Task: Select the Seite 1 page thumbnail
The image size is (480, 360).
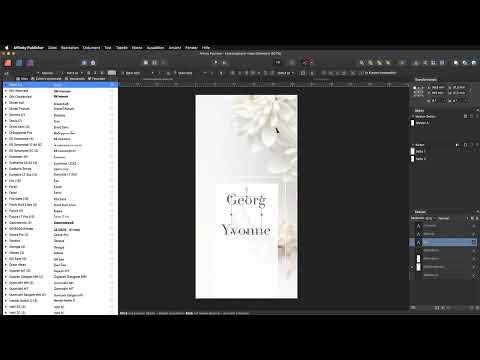Action: click(413, 151)
